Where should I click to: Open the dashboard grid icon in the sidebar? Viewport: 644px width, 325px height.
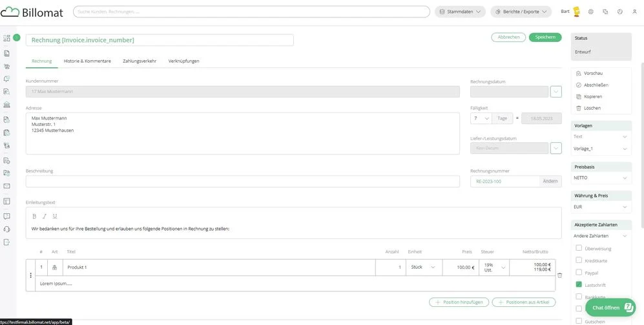tap(6, 38)
